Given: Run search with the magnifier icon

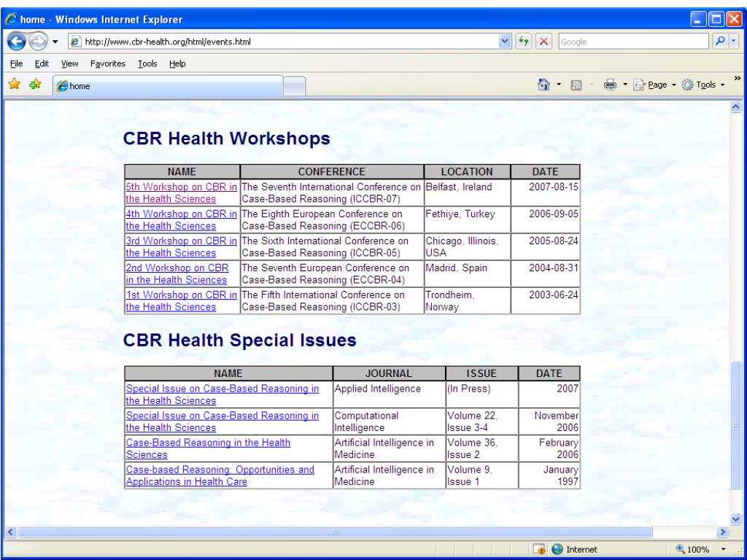Looking at the screenshot, I should (720, 42).
